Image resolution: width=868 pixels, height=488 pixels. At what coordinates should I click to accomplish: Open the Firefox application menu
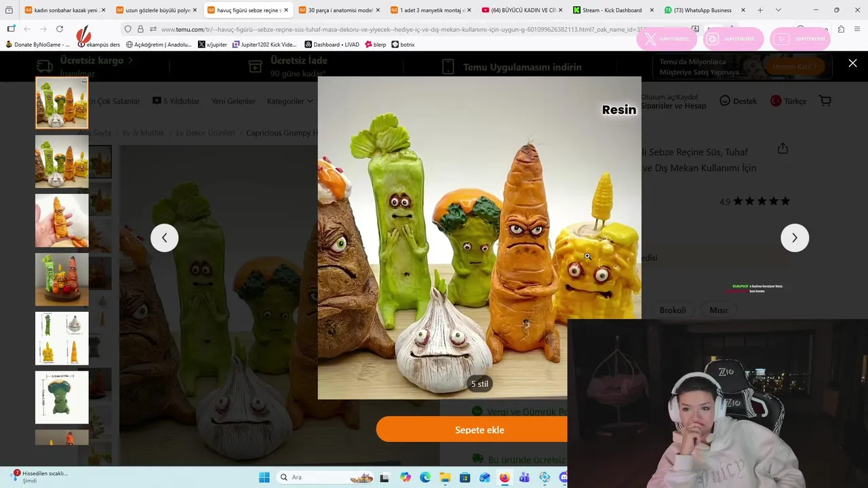coord(858,29)
